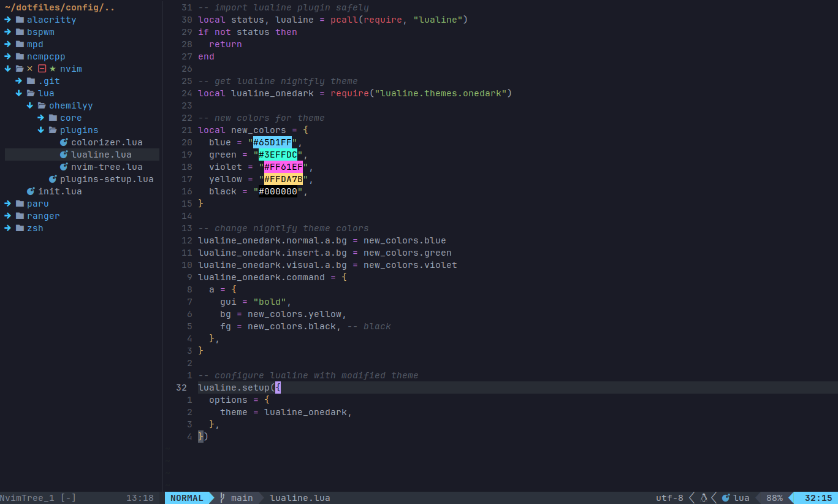Click the lua open folder icon
Image resolution: width=838 pixels, height=504 pixels.
pyautogui.click(x=31, y=93)
